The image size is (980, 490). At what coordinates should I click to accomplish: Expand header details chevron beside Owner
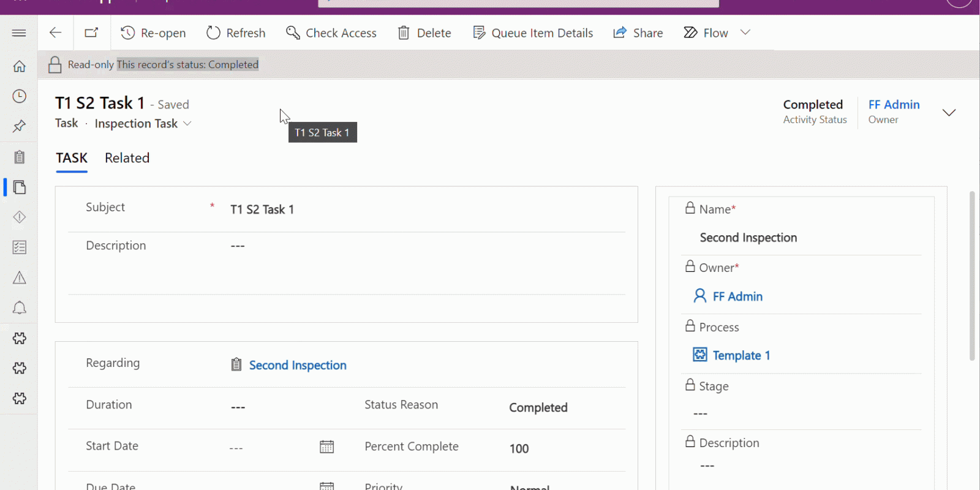pyautogui.click(x=949, y=113)
